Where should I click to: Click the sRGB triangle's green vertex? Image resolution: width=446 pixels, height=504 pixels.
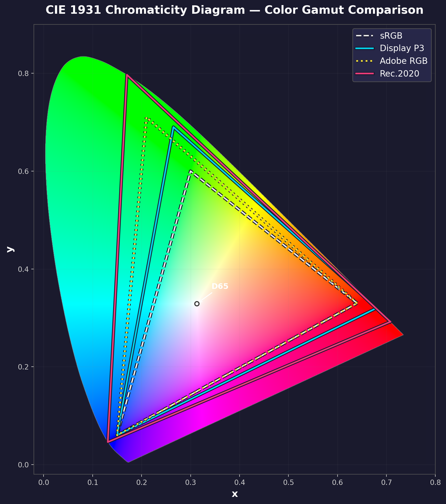190,171
